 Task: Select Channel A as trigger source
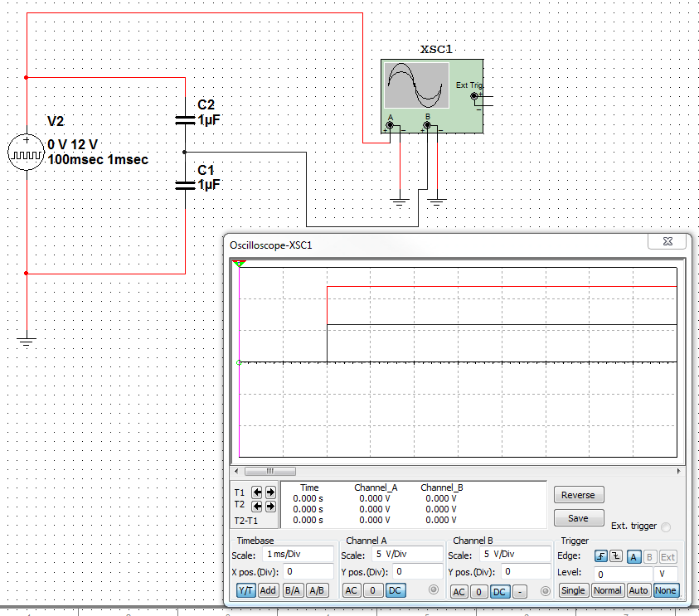tap(633, 556)
